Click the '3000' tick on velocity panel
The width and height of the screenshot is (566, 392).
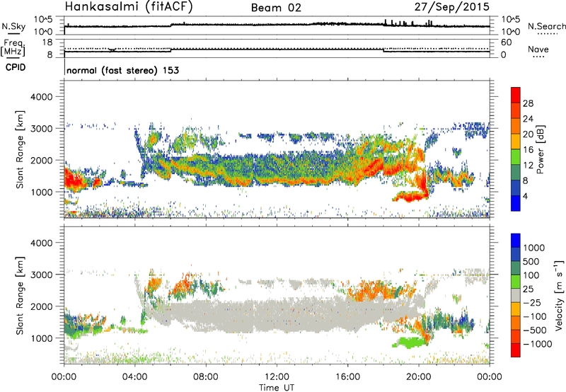(41, 275)
